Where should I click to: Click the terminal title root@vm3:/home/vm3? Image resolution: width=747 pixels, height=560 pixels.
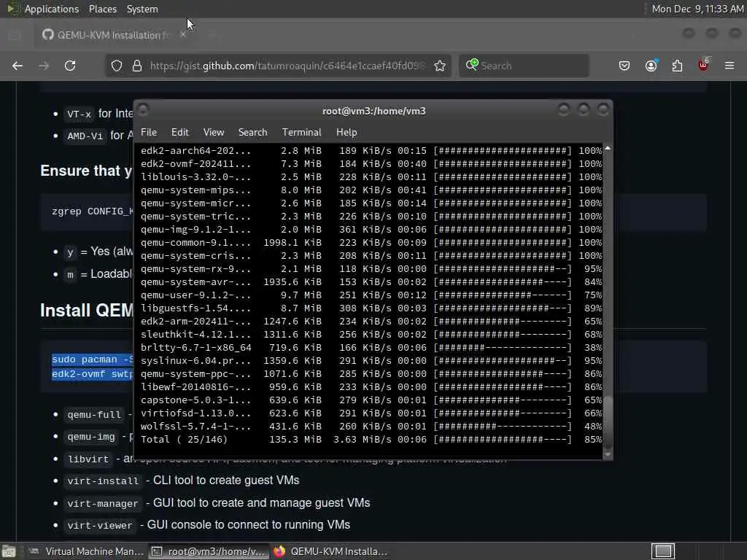(x=374, y=111)
